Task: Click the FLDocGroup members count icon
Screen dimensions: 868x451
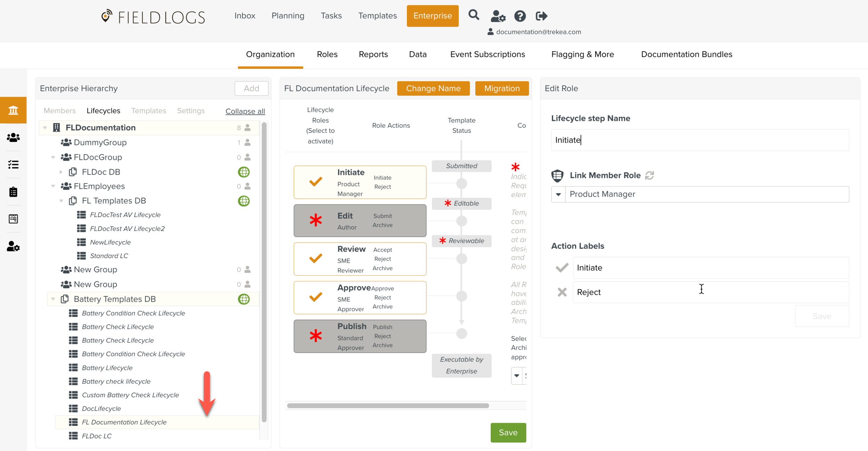Action: click(x=248, y=157)
